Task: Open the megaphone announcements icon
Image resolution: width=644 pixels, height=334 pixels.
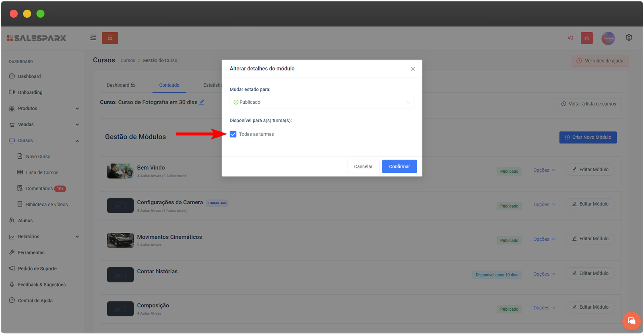Action: (x=570, y=38)
